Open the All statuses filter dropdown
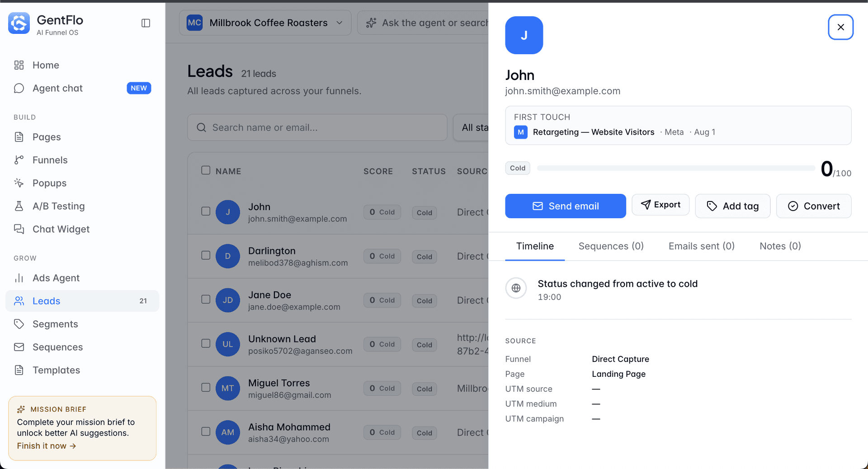Image resolution: width=868 pixels, height=469 pixels. click(471, 127)
